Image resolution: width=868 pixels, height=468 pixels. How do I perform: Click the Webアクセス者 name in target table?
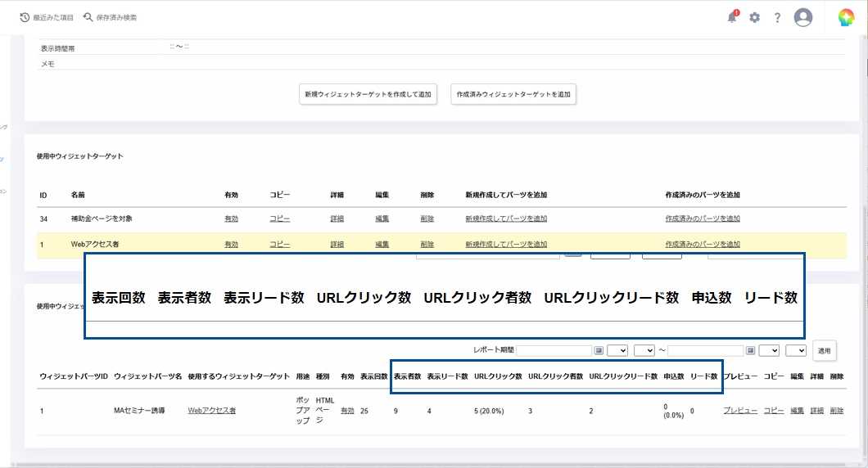pos(95,245)
